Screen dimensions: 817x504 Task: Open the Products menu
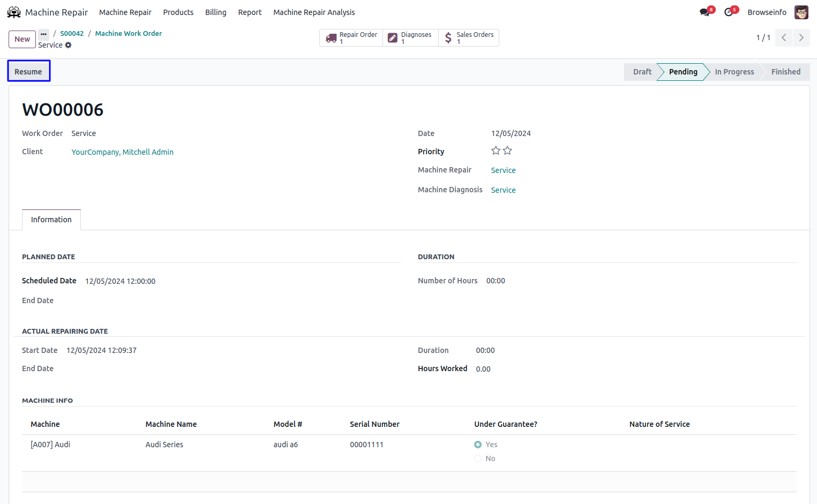pos(178,12)
